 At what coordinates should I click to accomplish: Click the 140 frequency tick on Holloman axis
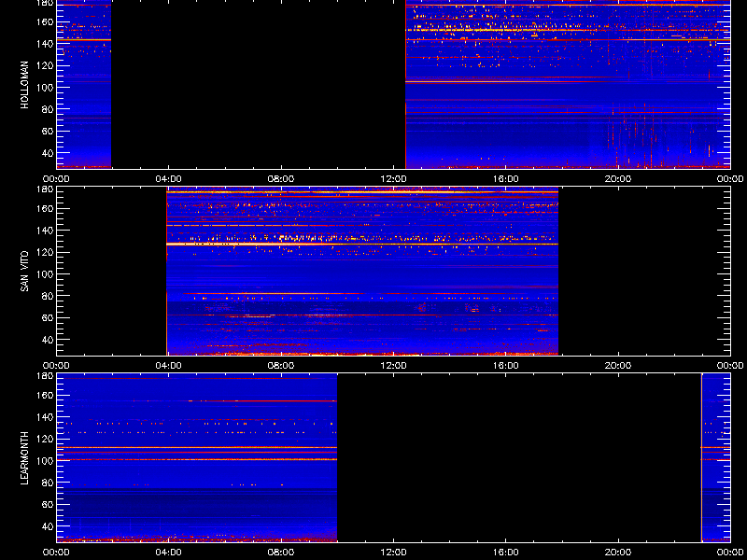[x=44, y=43]
